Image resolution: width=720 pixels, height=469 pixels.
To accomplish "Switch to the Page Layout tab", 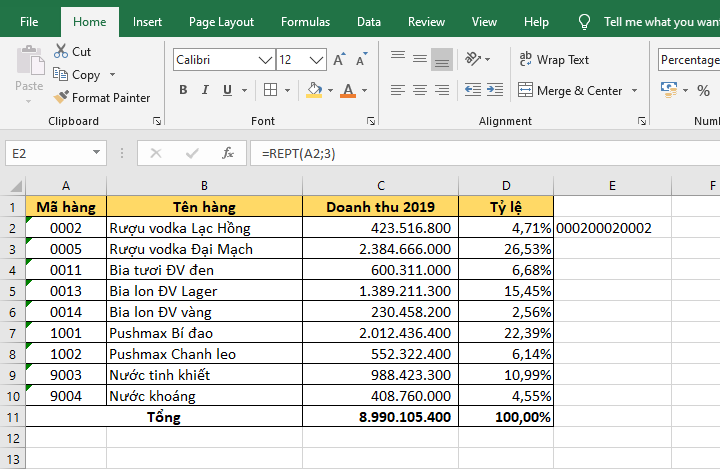I will point(221,22).
